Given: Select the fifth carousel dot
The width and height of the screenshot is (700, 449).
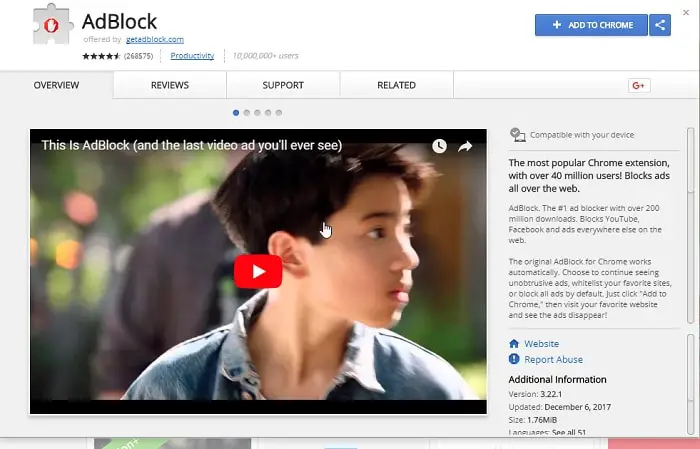Looking at the screenshot, I should coord(279,113).
